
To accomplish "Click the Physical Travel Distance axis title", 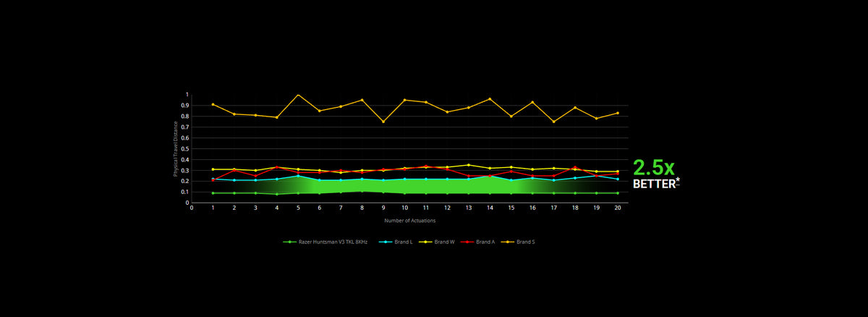I will [175, 148].
